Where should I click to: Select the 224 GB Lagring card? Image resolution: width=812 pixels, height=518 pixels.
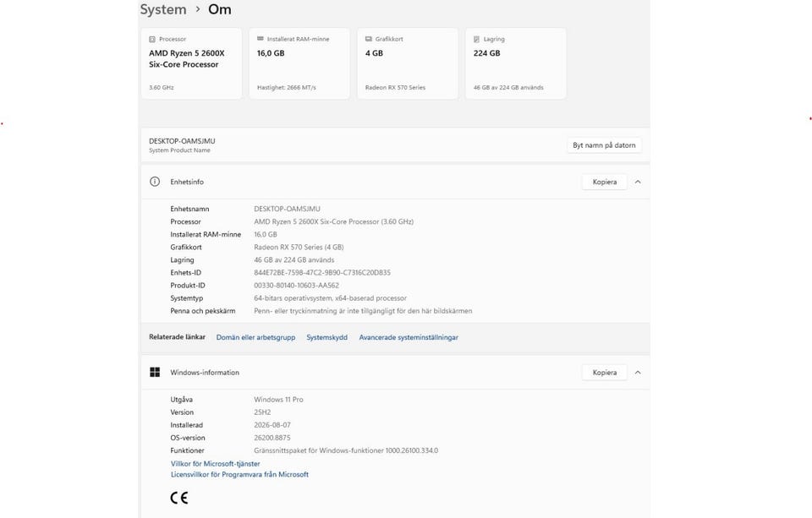[x=516, y=63]
